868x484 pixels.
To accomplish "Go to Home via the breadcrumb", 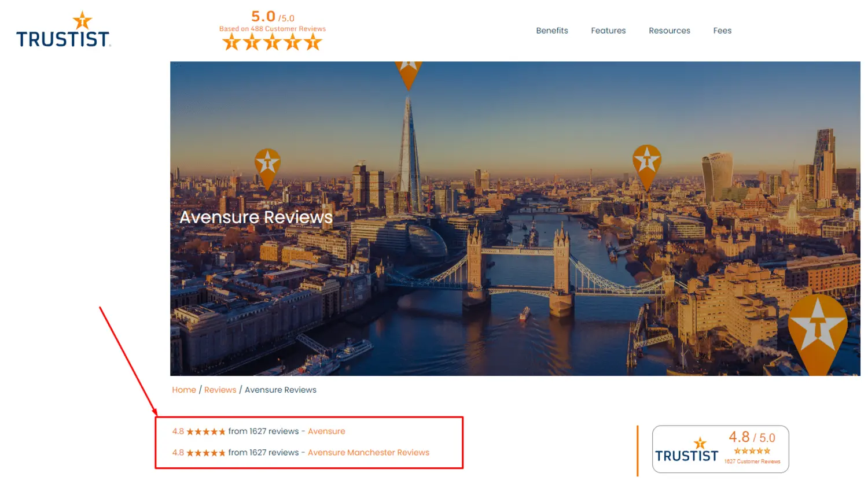I will point(184,389).
